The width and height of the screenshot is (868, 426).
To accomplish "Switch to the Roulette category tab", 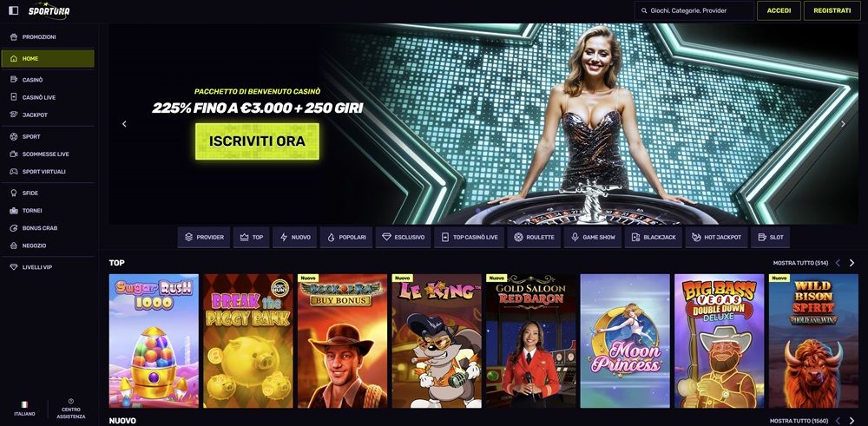I will point(534,238).
